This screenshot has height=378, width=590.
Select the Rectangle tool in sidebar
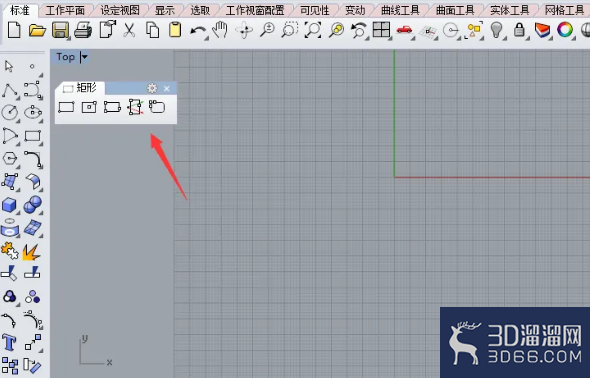coord(33,136)
